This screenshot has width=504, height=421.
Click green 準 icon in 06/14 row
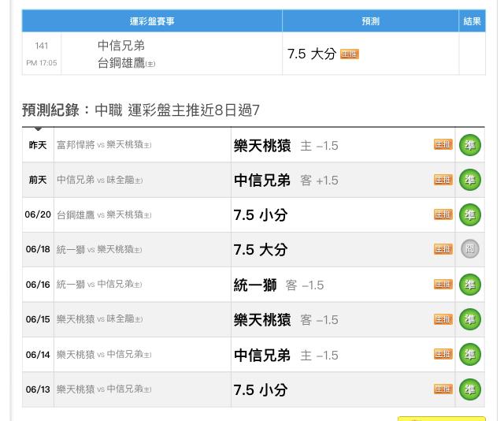(469, 354)
